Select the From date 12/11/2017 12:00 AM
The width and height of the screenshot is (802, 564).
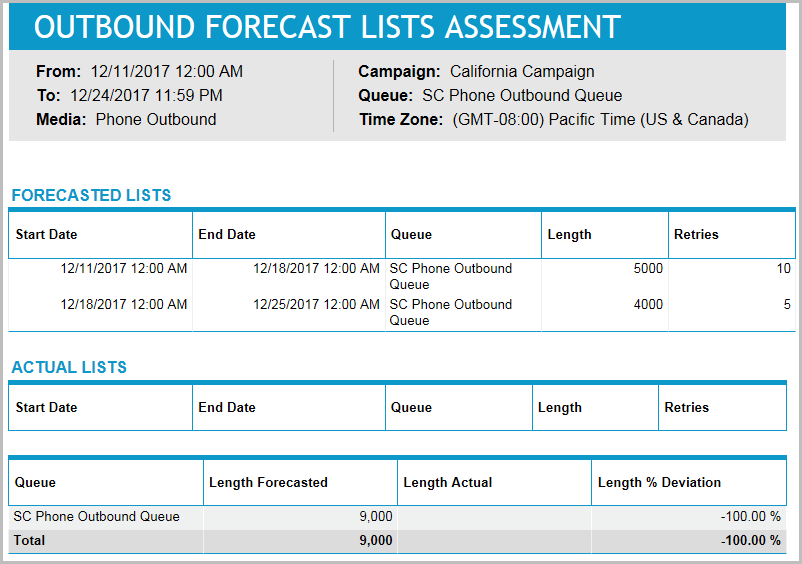(x=167, y=72)
